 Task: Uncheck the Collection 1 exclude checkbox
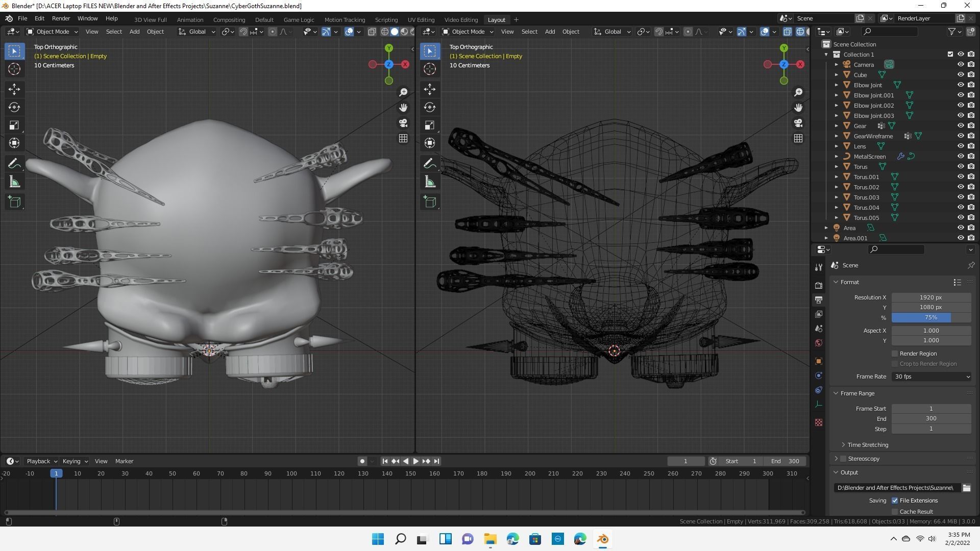tap(950, 55)
